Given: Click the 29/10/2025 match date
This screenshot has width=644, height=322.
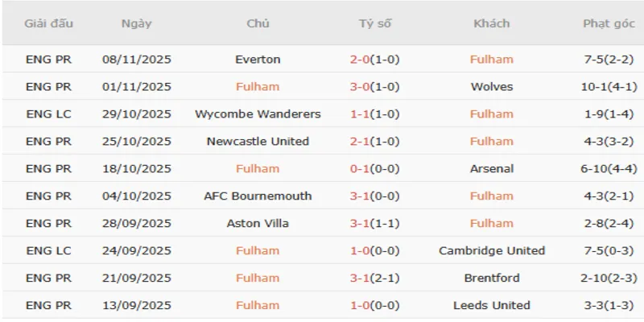Looking at the screenshot, I should (x=137, y=114).
